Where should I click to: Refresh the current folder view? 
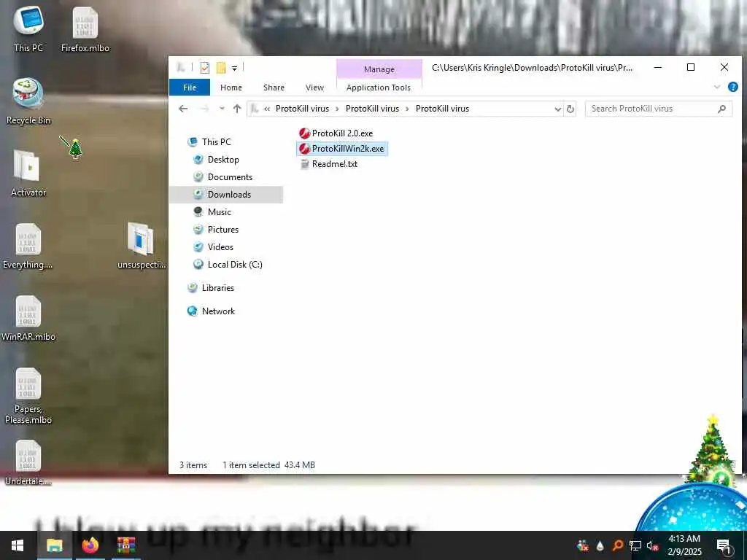click(x=570, y=109)
